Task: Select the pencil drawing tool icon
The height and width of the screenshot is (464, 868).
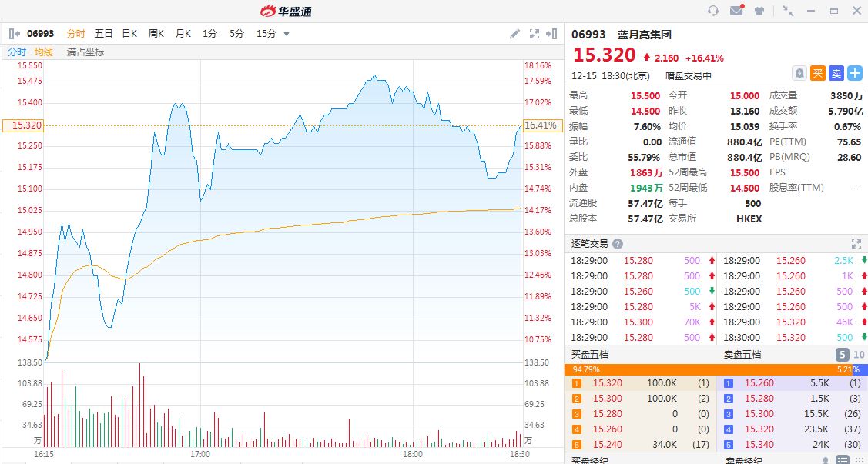Action: pos(515,34)
